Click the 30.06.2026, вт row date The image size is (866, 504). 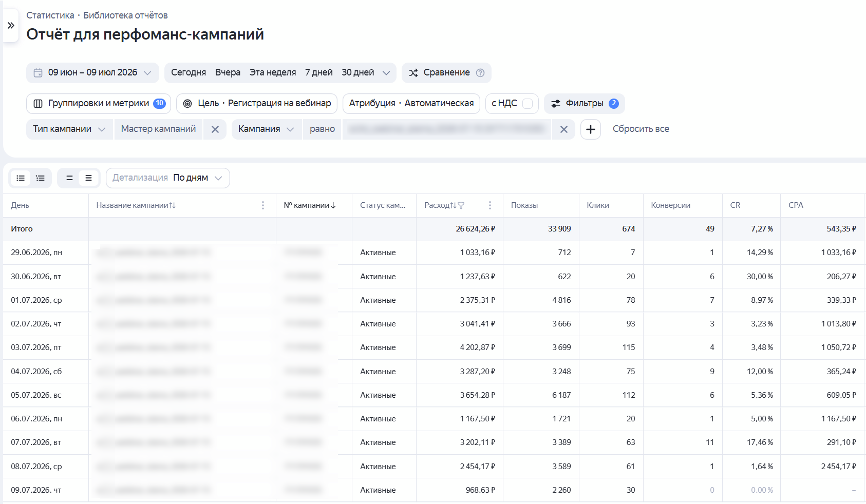click(36, 277)
